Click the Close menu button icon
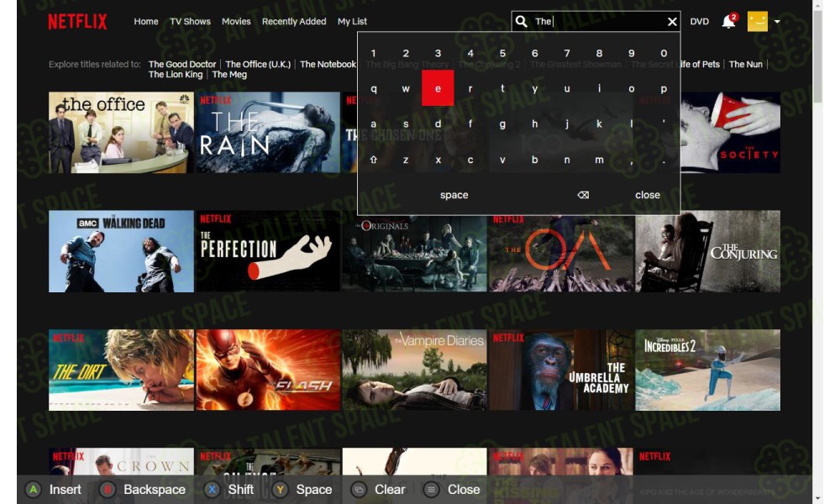The width and height of the screenshot is (840, 504). coord(431,489)
